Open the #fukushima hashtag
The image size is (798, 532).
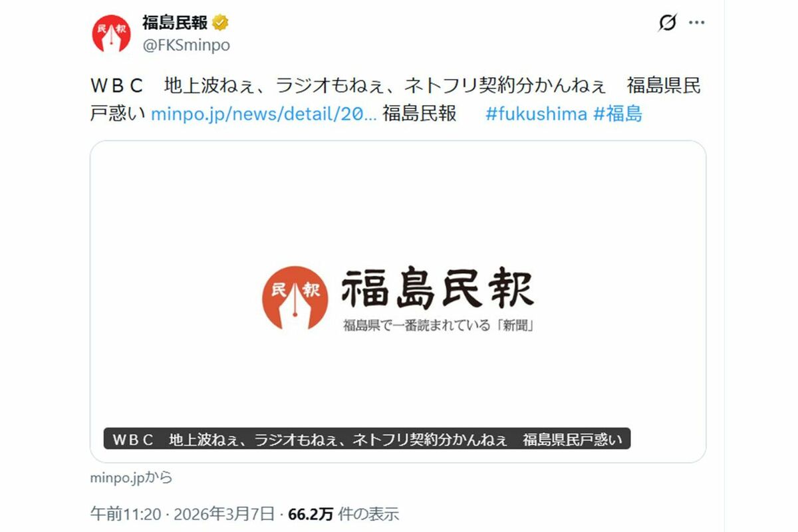tap(536, 114)
